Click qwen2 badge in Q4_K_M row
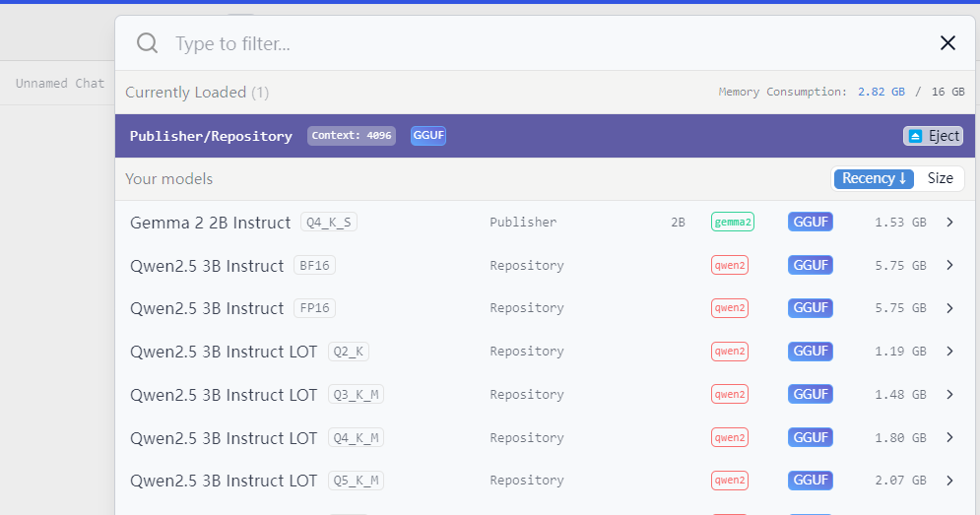This screenshot has width=980, height=515. [730, 437]
